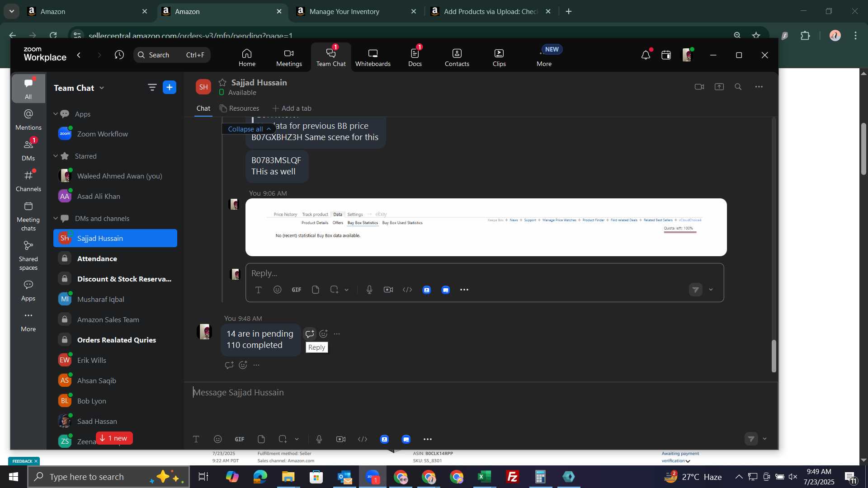Record video message in main message box
Image resolution: width=868 pixels, height=488 pixels.
tap(341, 439)
